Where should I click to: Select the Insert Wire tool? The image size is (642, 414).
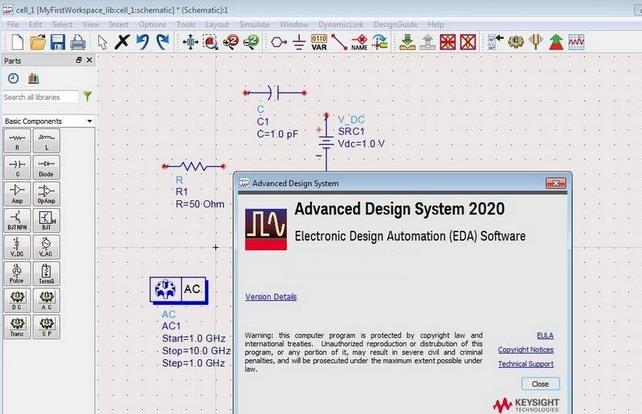(339, 42)
